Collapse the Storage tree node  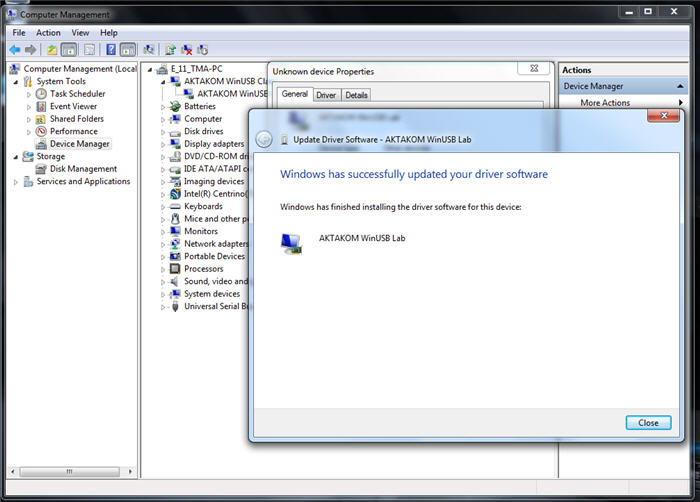pos(16,157)
